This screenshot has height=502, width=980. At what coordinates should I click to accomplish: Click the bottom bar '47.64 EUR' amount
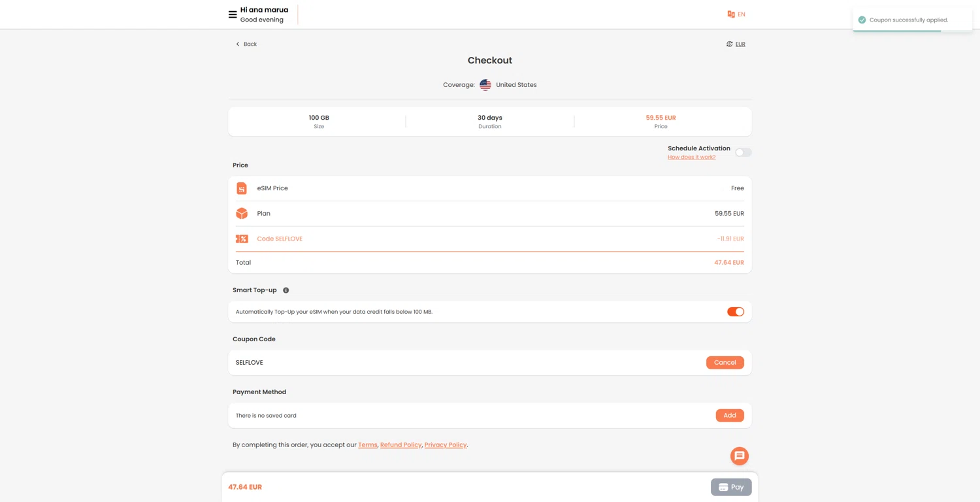tap(245, 487)
